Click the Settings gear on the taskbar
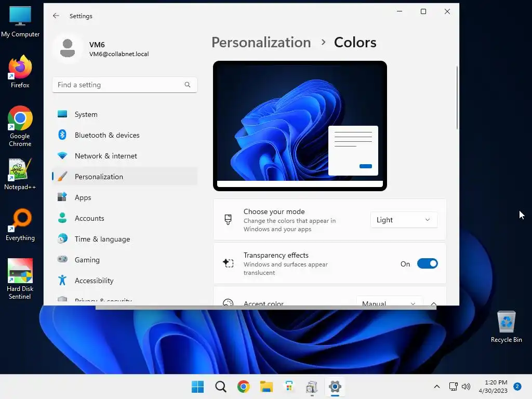The image size is (532, 399). tap(335, 387)
